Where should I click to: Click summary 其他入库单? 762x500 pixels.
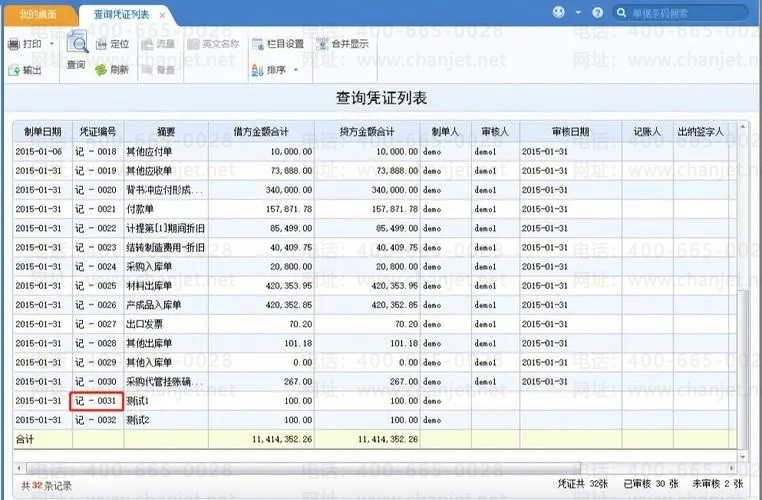pos(149,362)
